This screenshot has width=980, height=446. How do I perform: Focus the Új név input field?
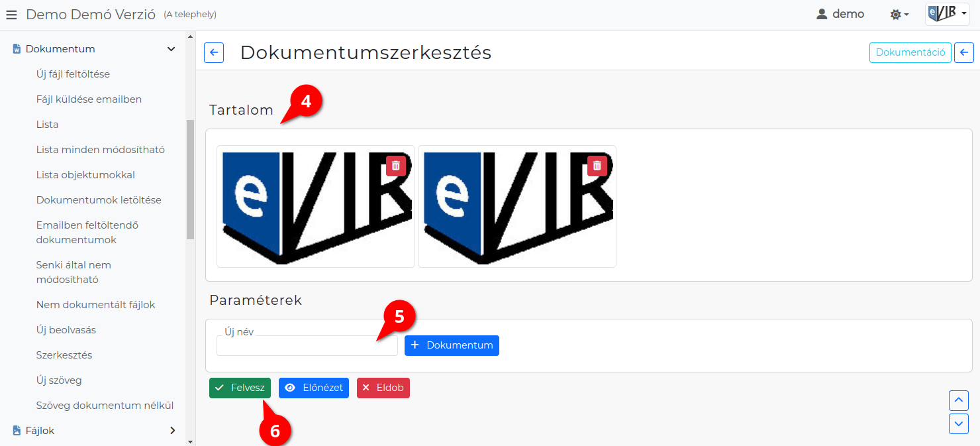click(307, 345)
